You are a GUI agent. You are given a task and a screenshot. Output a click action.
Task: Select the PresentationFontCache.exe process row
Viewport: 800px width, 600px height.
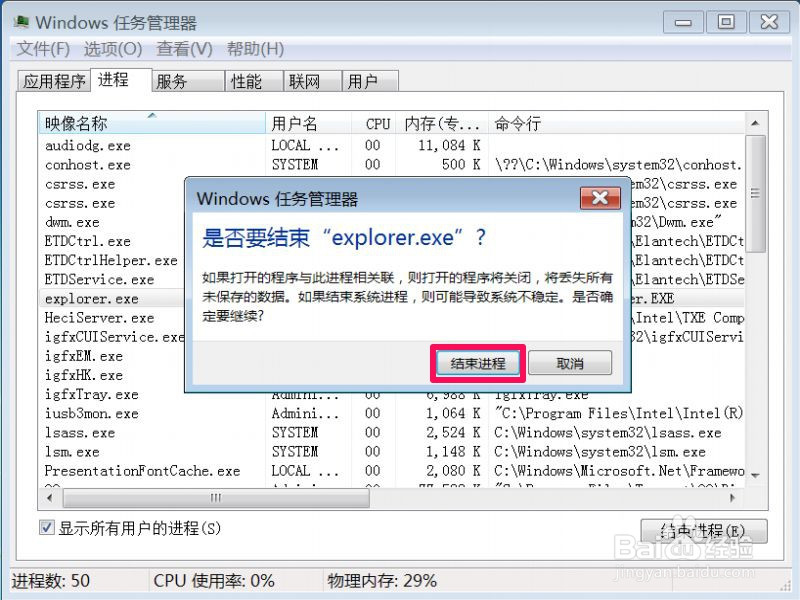391,470
